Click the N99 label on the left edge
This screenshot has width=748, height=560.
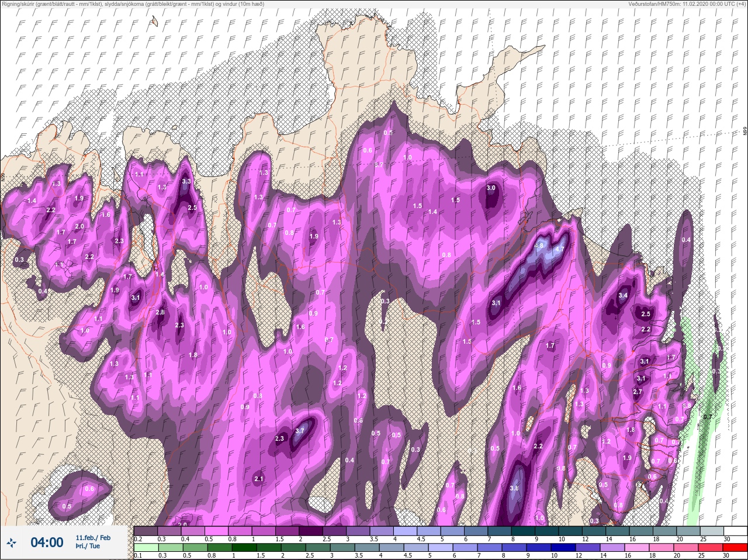[x=3, y=176]
